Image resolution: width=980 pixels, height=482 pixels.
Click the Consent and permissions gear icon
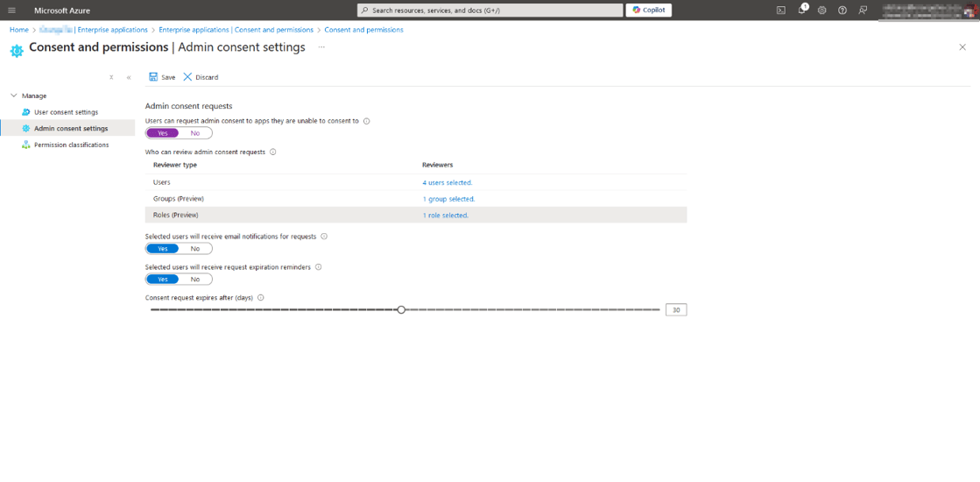[17, 51]
